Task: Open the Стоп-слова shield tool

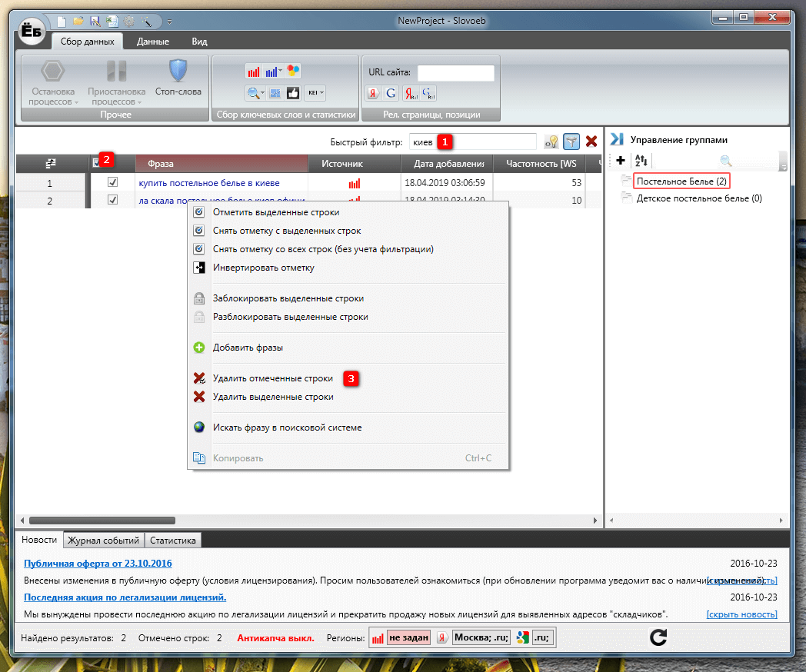Action: 178,78
